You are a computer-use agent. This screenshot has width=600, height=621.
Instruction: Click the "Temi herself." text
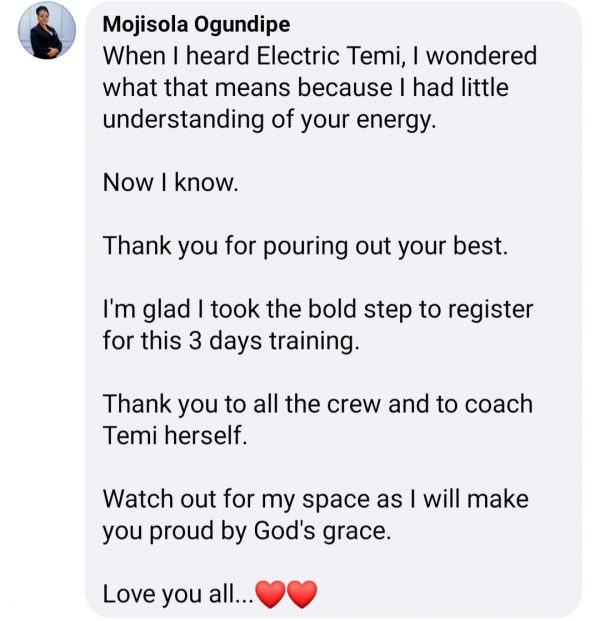(175, 436)
